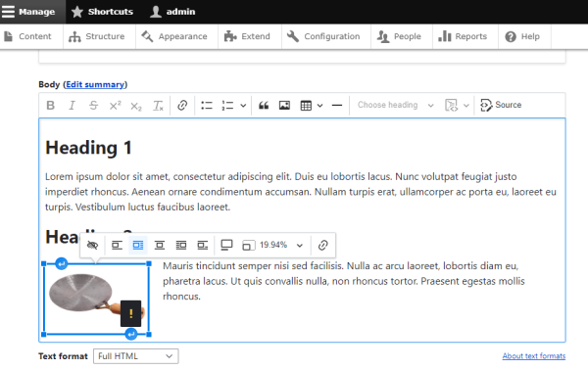Click the resize image icon
The height and width of the screenshot is (370, 588).
[248, 246]
